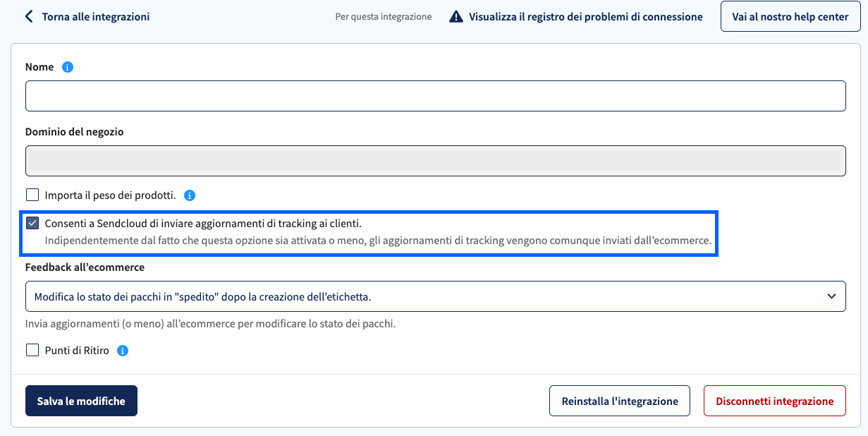Click the Punti di Ritiro label text
868x436 pixels.
tap(77, 350)
